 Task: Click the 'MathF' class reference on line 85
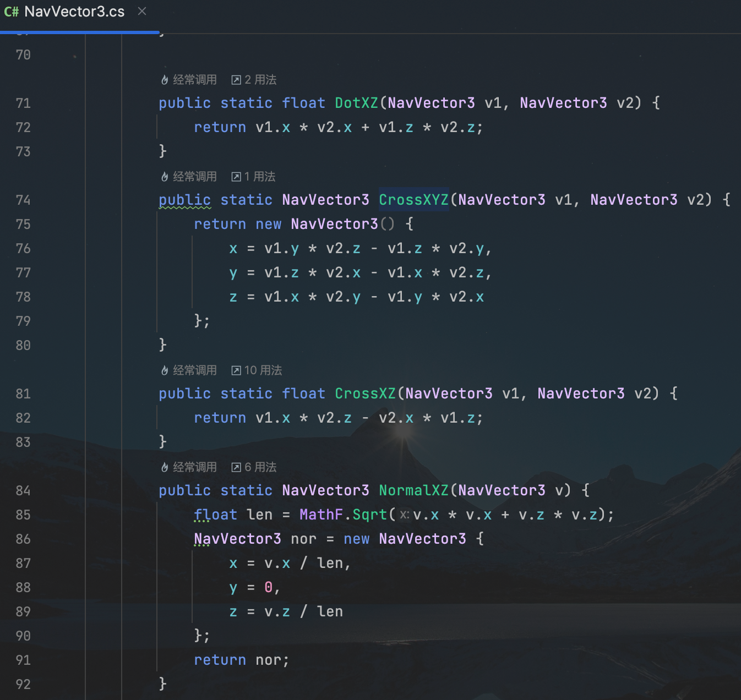[x=322, y=515]
